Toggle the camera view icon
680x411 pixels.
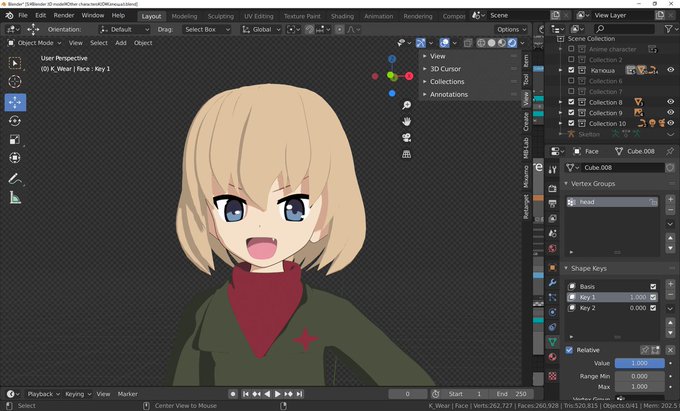(x=406, y=138)
